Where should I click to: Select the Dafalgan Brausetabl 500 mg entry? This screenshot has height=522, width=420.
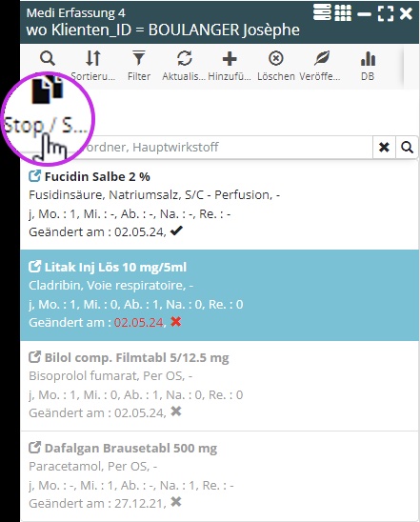coord(219,476)
